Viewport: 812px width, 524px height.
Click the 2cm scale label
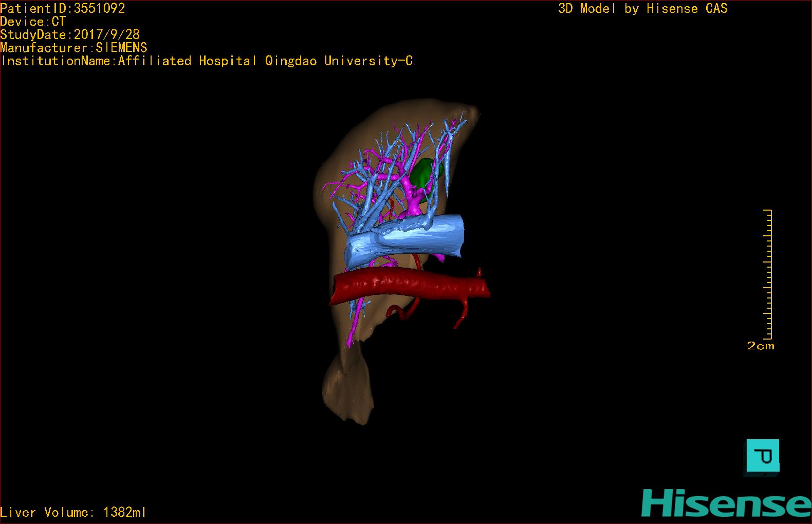pyautogui.click(x=761, y=346)
